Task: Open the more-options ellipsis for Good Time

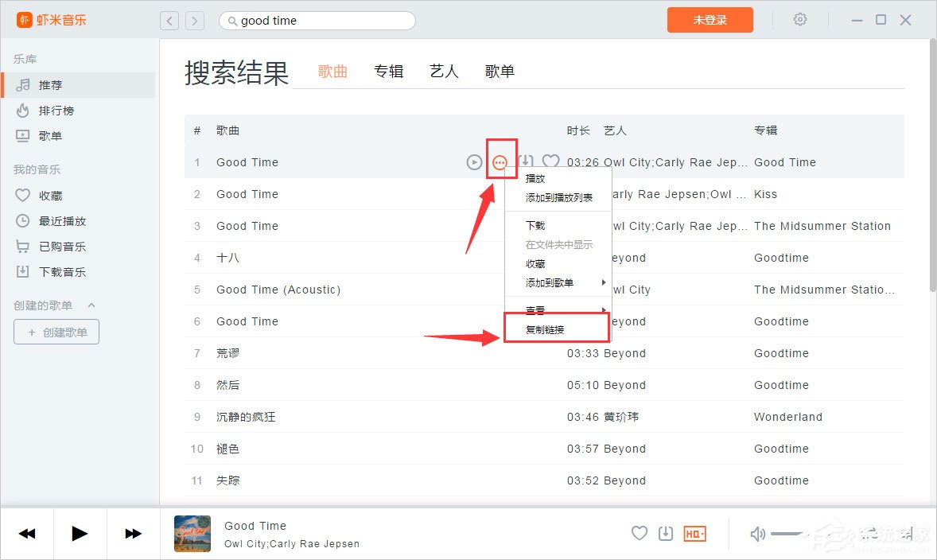Action: tap(500, 161)
